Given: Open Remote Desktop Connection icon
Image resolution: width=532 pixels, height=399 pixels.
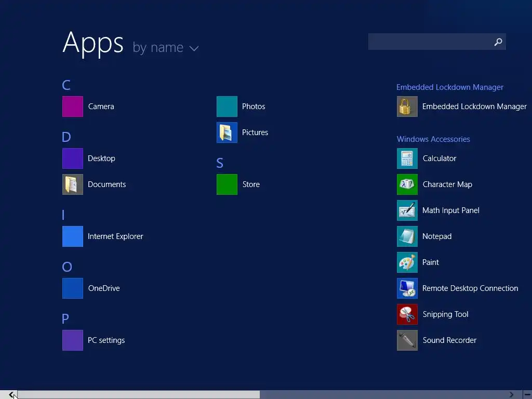Looking at the screenshot, I should pyautogui.click(x=407, y=288).
